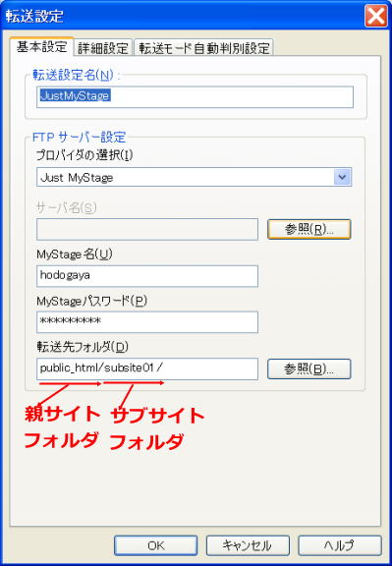
Task: Focus the MyStageパスワード field
Action: (x=147, y=322)
